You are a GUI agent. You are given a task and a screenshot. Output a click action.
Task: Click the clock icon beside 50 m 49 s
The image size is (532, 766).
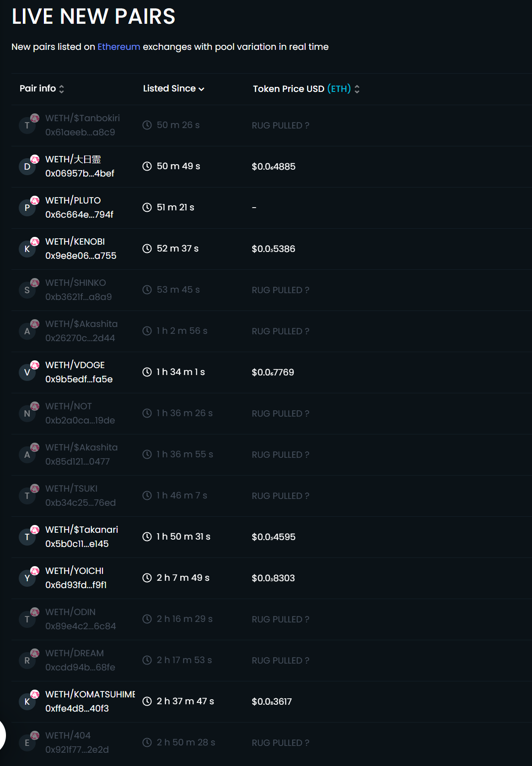[147, 166]
